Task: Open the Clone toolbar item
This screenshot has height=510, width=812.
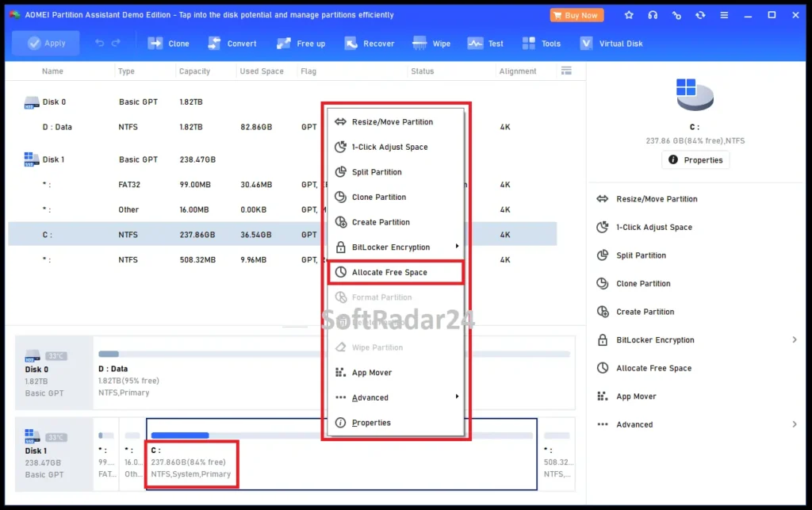Action: (168, 44)
